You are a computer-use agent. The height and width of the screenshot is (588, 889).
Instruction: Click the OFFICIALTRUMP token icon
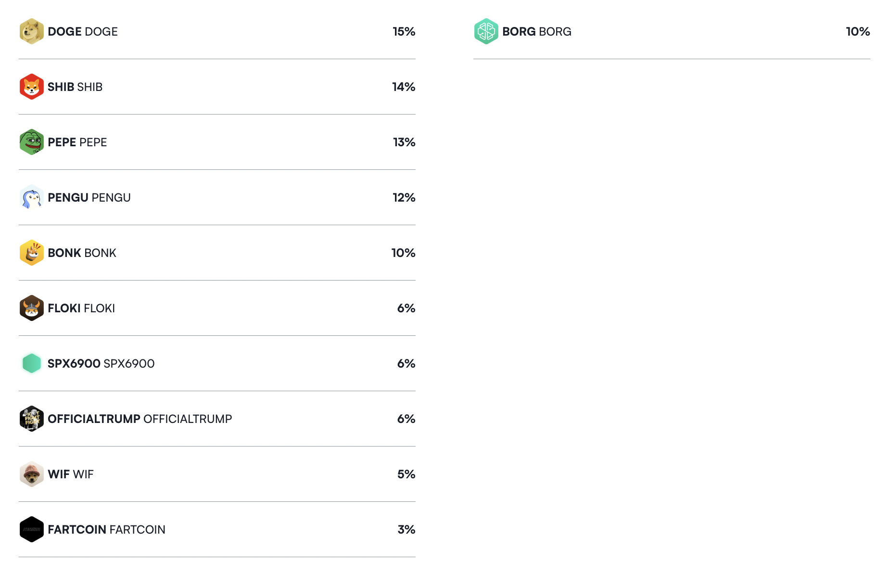pyautogui.click(x=31, y=419)
